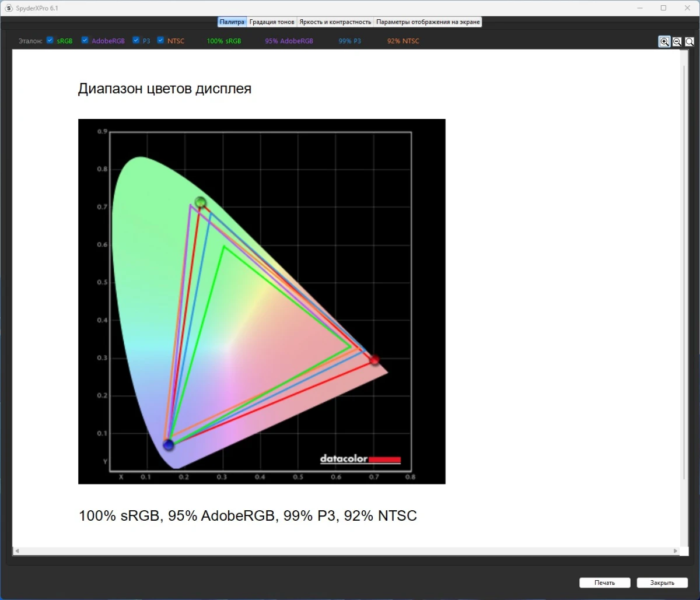Switch to the Градация тонов tab

point(272,22)
